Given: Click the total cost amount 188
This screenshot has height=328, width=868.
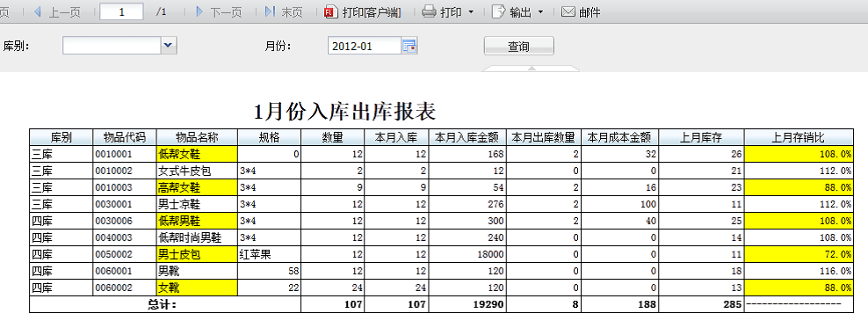Looking at the screenshot, I should point(619,304).
